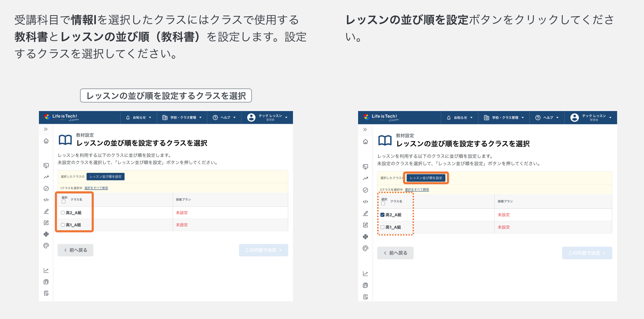This screenshot has height=319, width=644.
Task: Click 未設定 in 高2_A組 row, left screenshot
Action: [x=182, y=213]
